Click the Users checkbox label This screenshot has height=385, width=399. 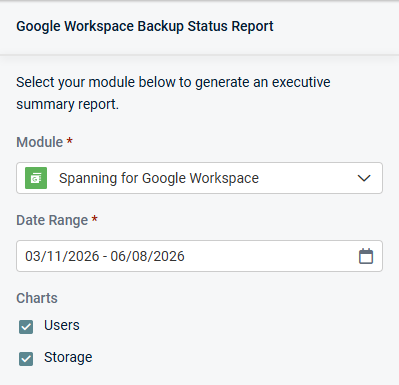(x=62, y=325)
